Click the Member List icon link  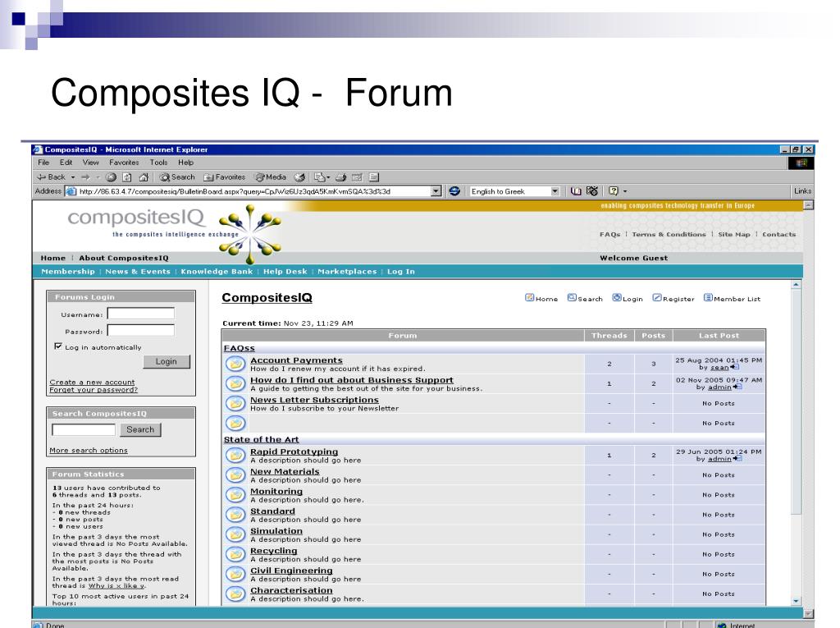(x=733, y=298)
